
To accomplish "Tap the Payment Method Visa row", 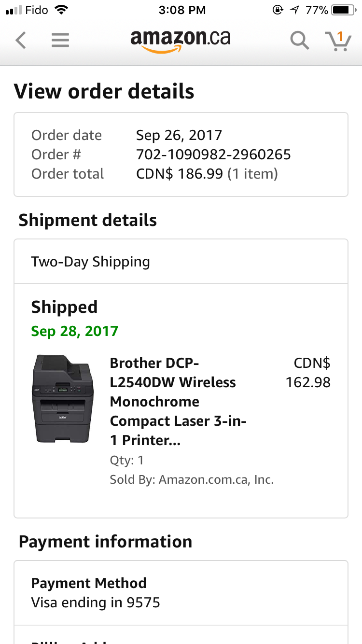I will click(x=181, y=593).
